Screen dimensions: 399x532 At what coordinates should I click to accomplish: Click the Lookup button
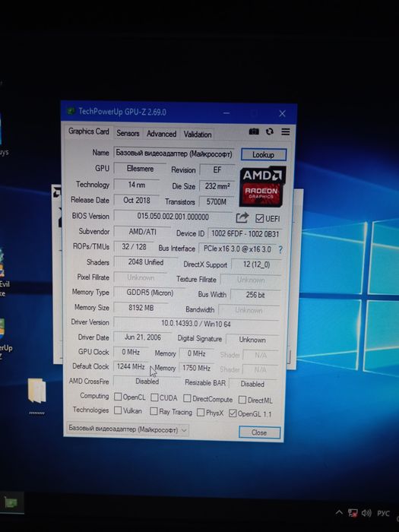point(263,155)
